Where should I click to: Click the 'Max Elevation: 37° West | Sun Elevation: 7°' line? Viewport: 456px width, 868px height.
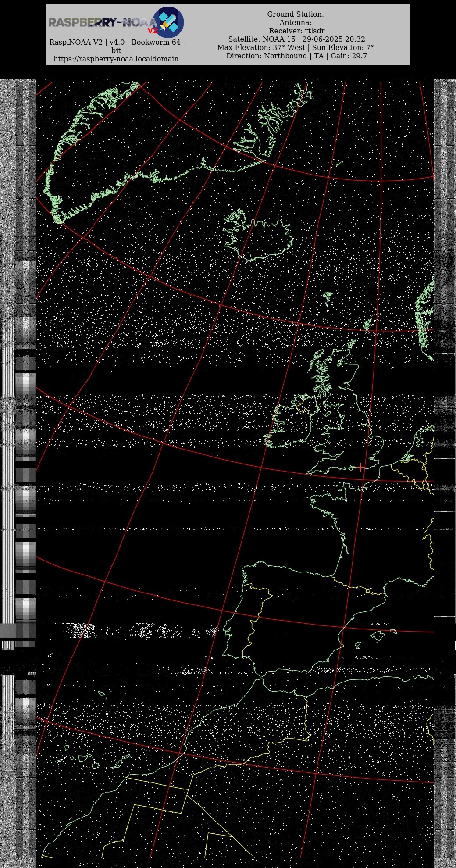pos(296,47)
